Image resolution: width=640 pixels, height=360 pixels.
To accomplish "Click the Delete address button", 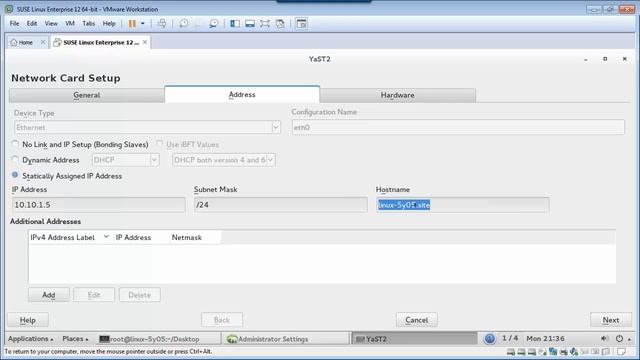I will [140, 295].
